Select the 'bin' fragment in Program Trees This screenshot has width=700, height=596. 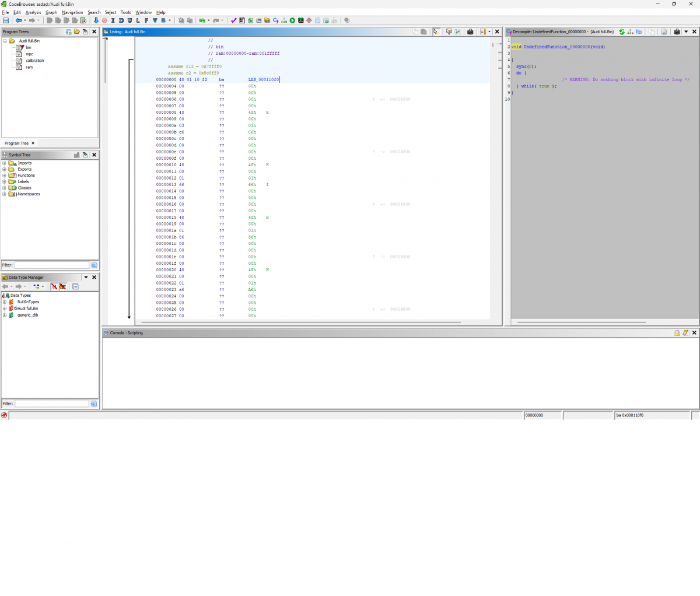[28, 47]
